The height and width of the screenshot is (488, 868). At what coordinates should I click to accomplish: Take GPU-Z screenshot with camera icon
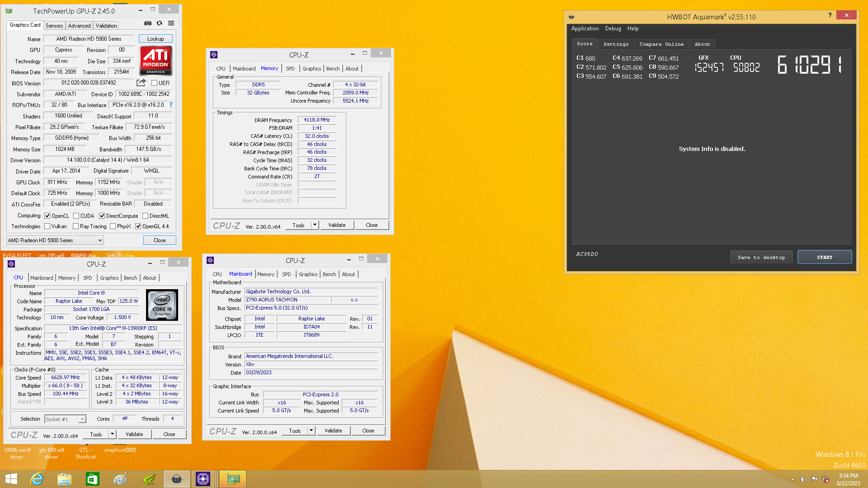[148, 23]
